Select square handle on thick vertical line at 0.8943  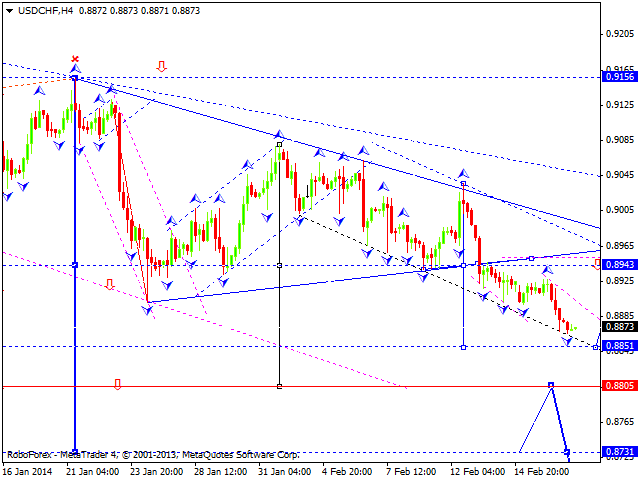coord(75,264)
